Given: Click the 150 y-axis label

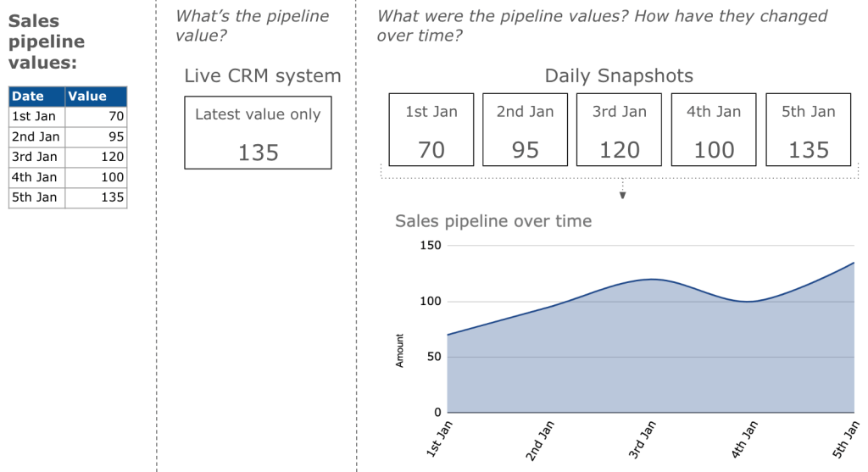Looking at the screenshot, I should pos(431,246).
